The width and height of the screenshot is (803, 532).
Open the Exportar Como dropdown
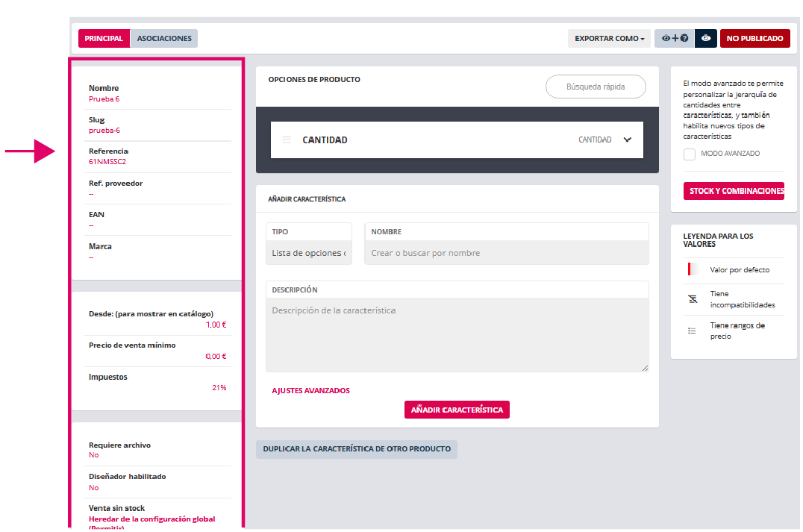[609, 38]
